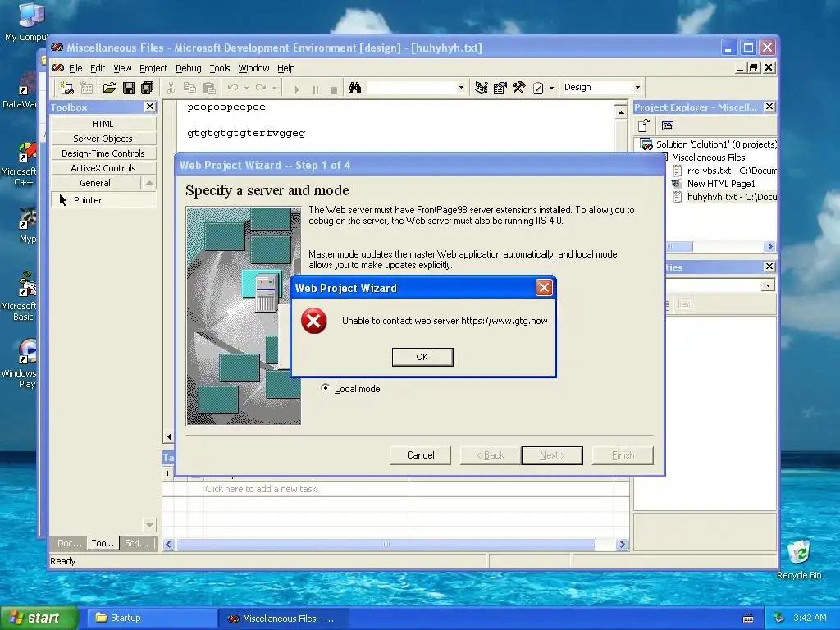The width and height of the screenshot is (840, 630).
Task: Click the Redo arrow icon
Action: pyautogui.click(x=261, y=88)
